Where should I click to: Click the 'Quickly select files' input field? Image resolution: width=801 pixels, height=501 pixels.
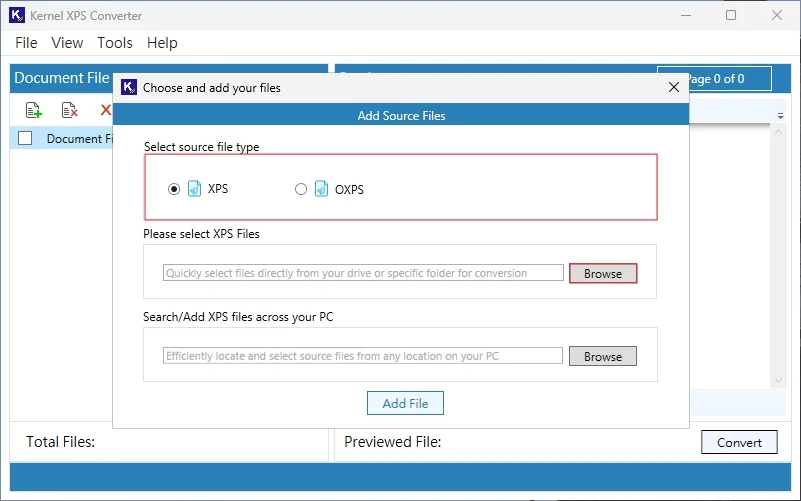click(363, 273)
